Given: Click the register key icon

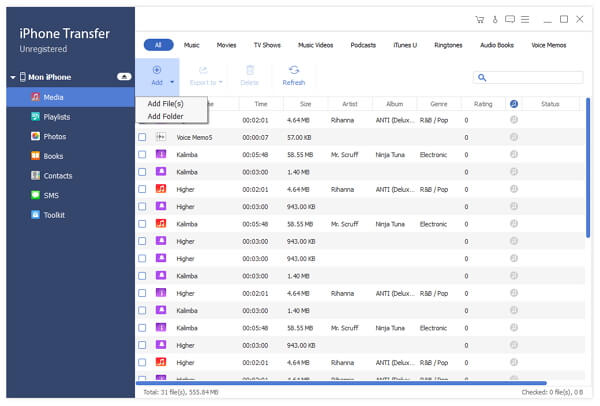Looking at the screenshot, I should (495, 20).
